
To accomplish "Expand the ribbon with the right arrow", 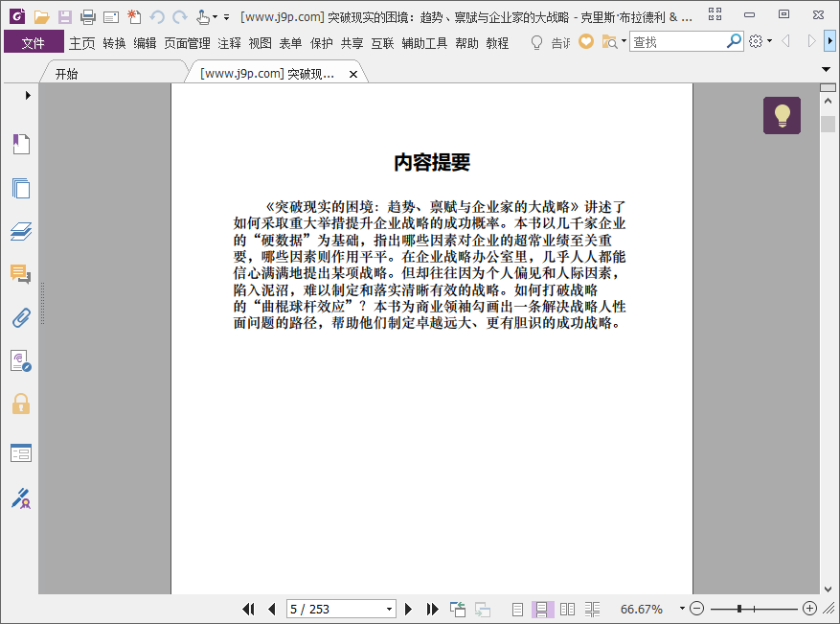I will pyautogui.click(x=829, y=41).
